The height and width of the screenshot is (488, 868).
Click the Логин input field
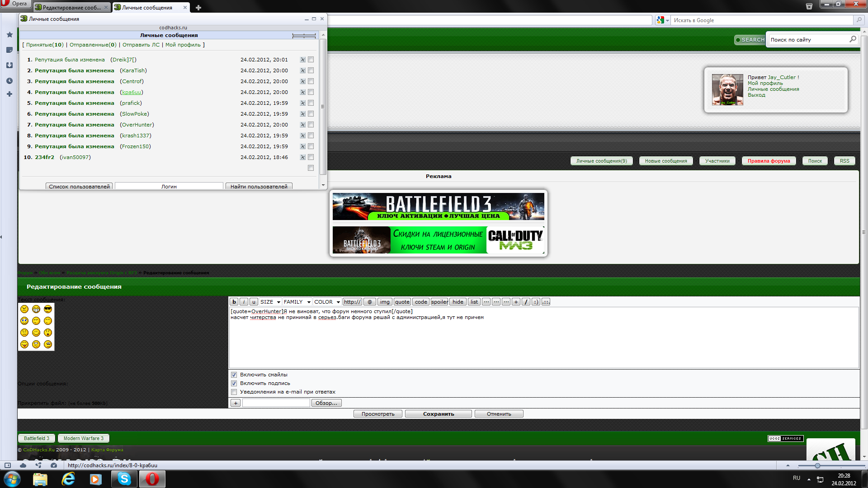coord(169,186)
